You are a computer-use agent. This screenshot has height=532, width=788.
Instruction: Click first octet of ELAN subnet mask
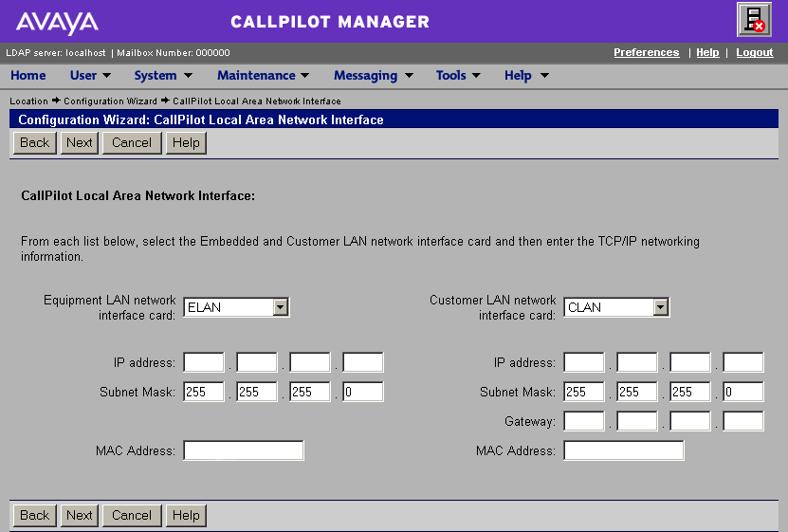(x=204, y=392)
